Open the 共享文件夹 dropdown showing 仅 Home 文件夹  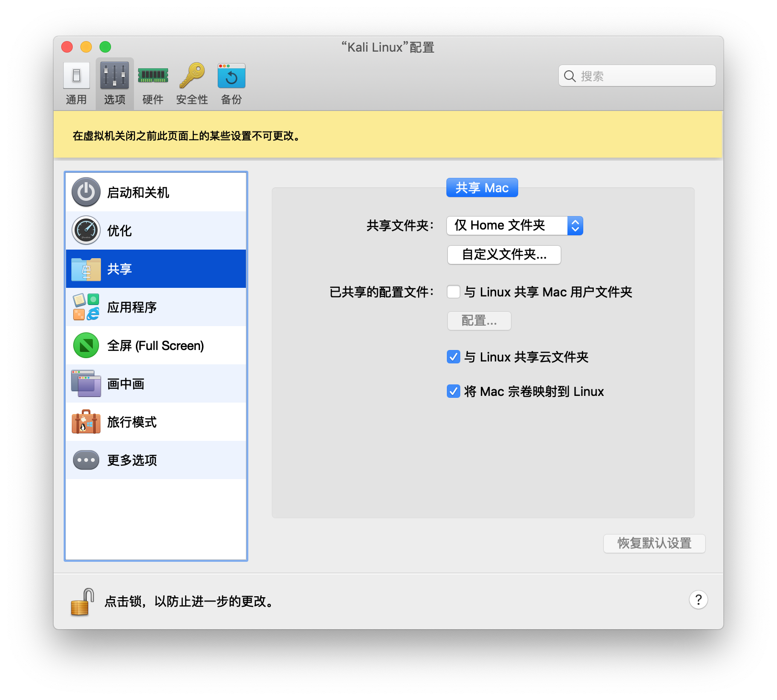click(515, 226)
